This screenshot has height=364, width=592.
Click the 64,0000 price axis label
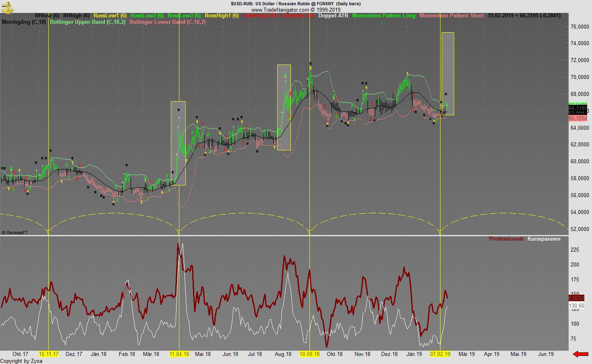pyautogui.click(x=580, y=128)
